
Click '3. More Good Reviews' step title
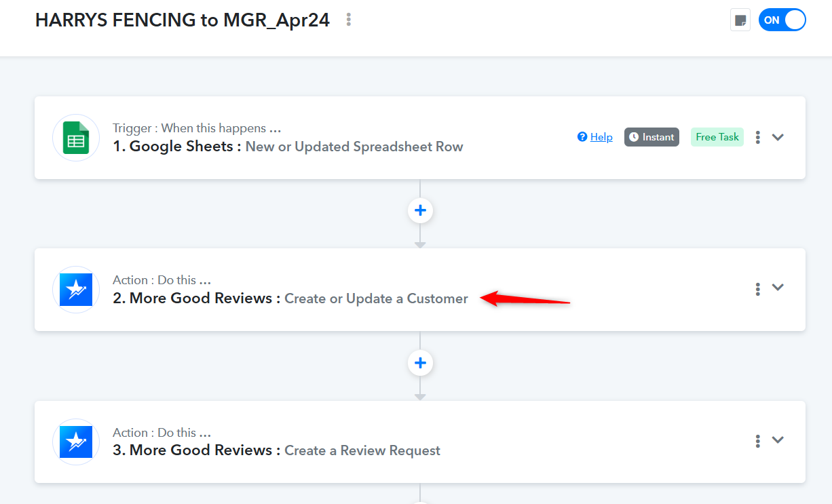[196, 450]
